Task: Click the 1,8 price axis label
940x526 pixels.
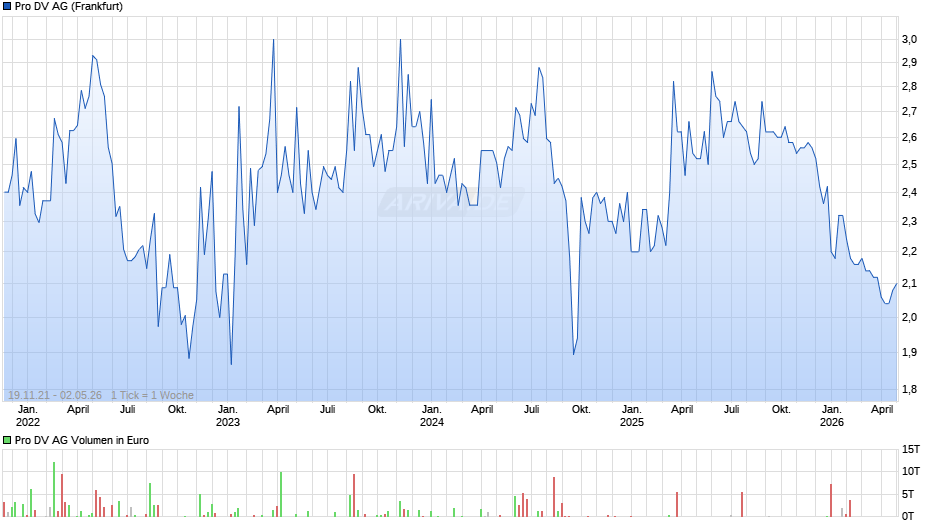Action: coord(909,390)
